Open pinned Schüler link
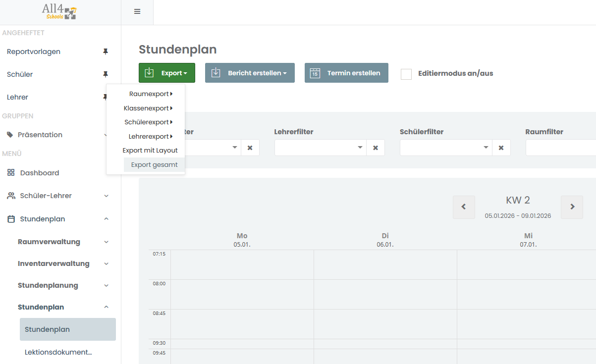Image resolution: width=596 pixels, height=364 pixels. click(20, 74)
